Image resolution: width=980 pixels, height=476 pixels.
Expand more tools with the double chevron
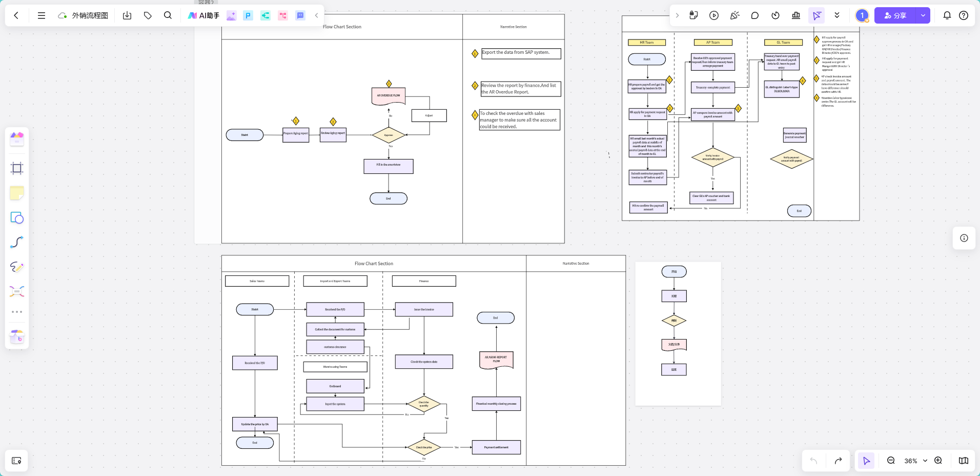(837, 15)
